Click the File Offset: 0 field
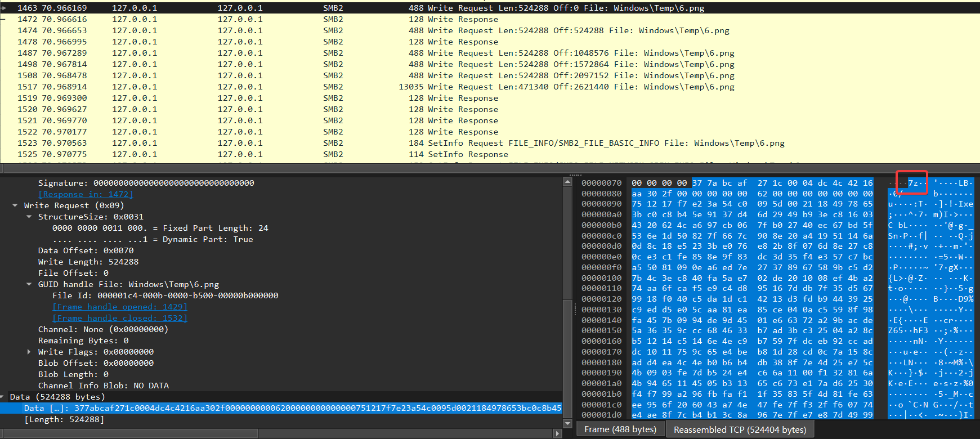Viewport: 980px width, 439px height. point(73,273)
